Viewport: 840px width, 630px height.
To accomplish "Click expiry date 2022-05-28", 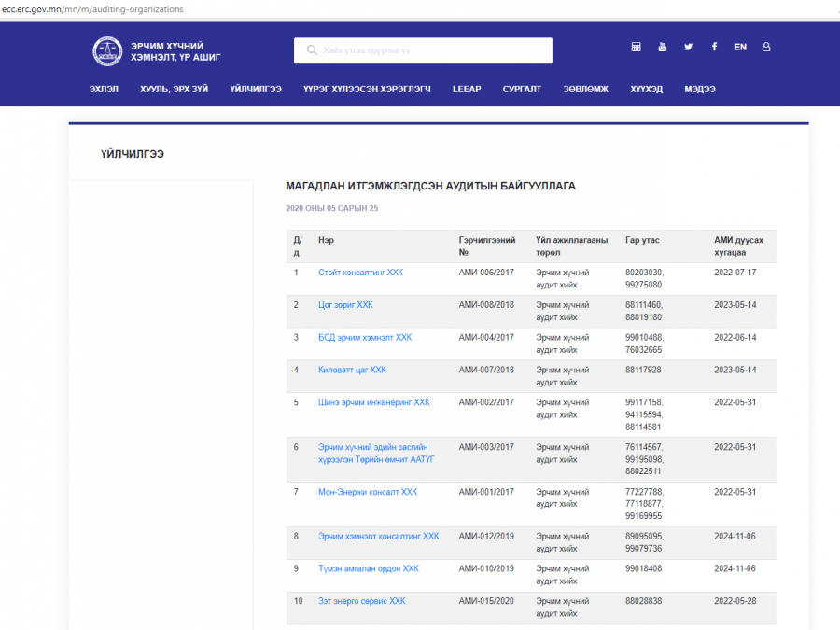I will 735,601.
